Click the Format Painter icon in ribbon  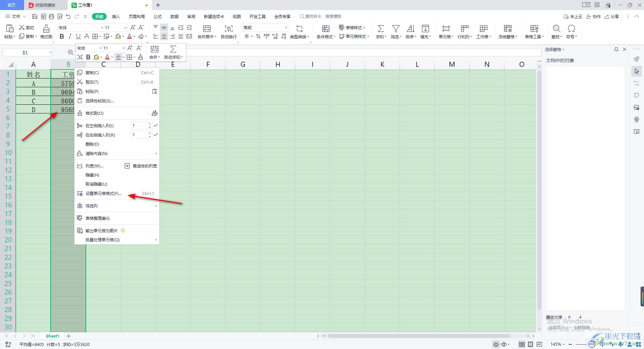[x=46, y=29]
